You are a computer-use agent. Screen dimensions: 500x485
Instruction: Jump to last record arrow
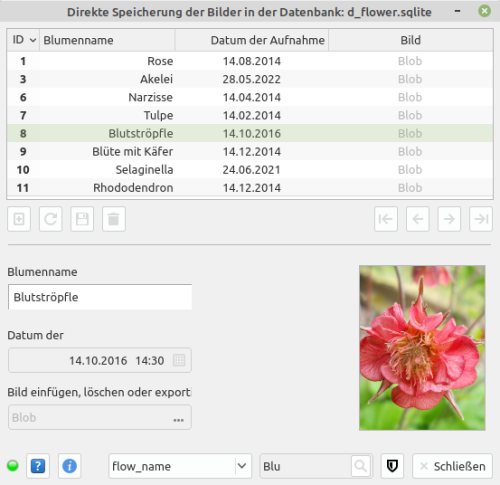click(x=481, y=219)
